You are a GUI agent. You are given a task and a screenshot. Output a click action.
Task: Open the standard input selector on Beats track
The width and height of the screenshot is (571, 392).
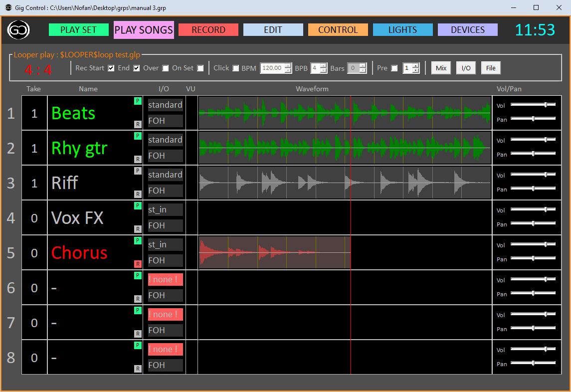click(x=165, y=105)
